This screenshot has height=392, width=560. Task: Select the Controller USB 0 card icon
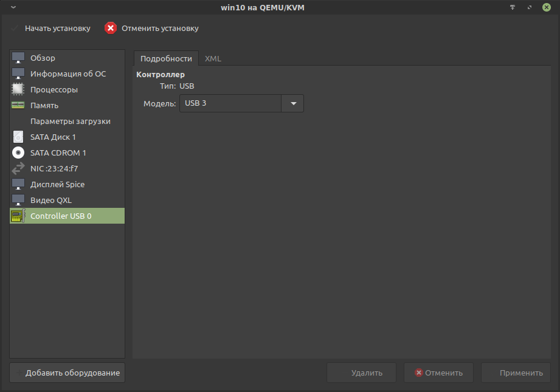point(18,216)
